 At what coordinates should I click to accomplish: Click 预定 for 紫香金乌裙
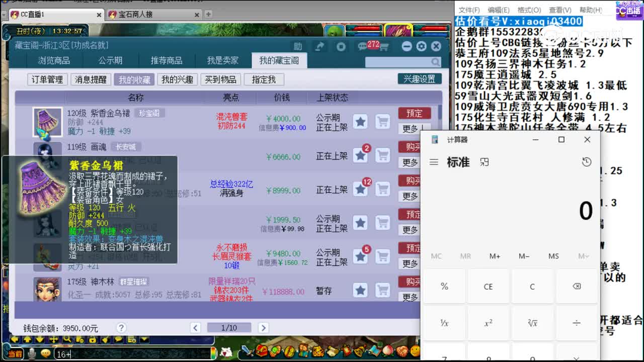pos(414,113)
